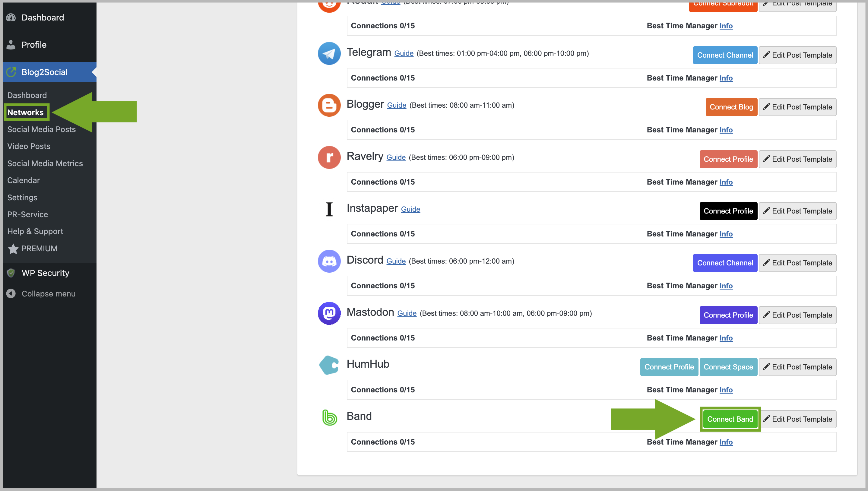Go to Social Media Metrics page
The height and width of the screenshot is (491, 868).
click(45, 163)
